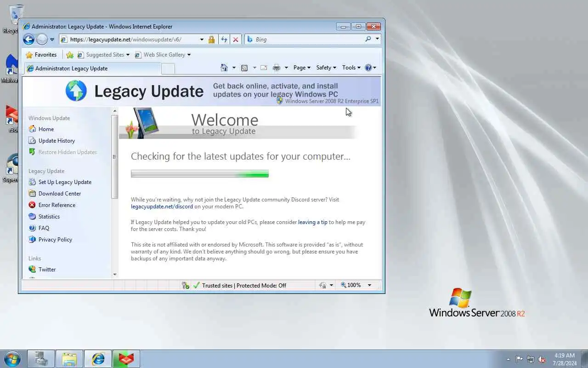Click the Download Center box icon
Viewport: 588px width, 368px height.
(32, 194)
